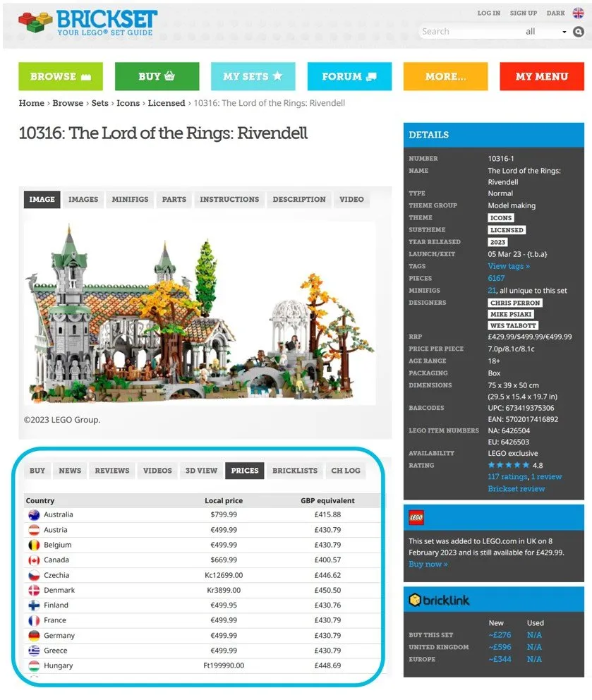Image resolution: width=592 pixels, height=700 pixels.
Task: Click the Australia flag icon
Action: click(34, 514)
